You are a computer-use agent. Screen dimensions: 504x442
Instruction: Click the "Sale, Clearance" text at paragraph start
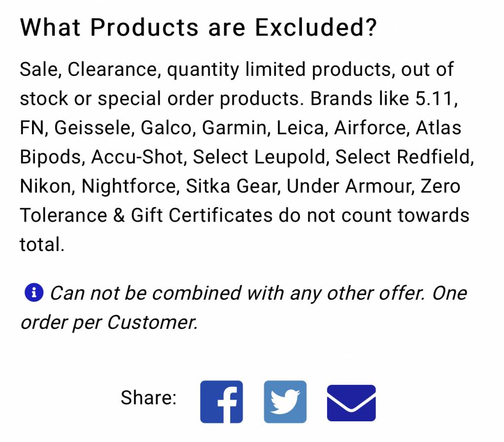point(88,69)
